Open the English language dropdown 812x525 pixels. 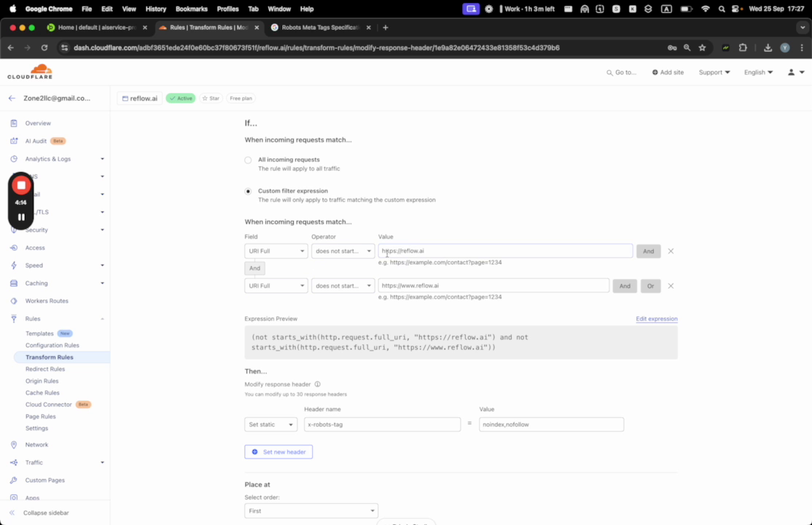pos(758,72)
